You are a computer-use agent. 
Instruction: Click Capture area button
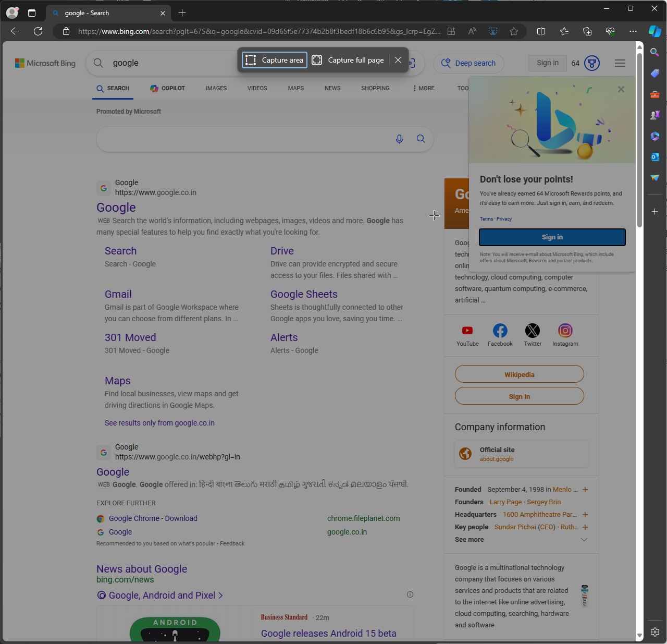(275, 60)
